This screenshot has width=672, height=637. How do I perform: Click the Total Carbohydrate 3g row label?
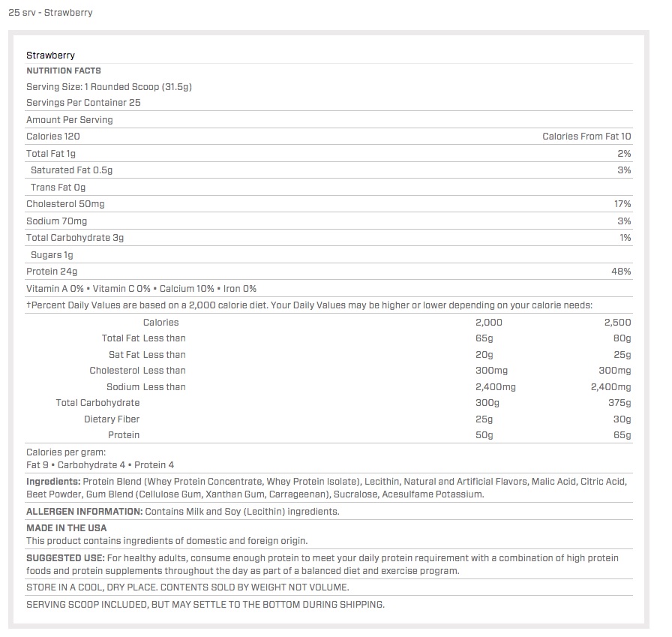pos(75,238)
